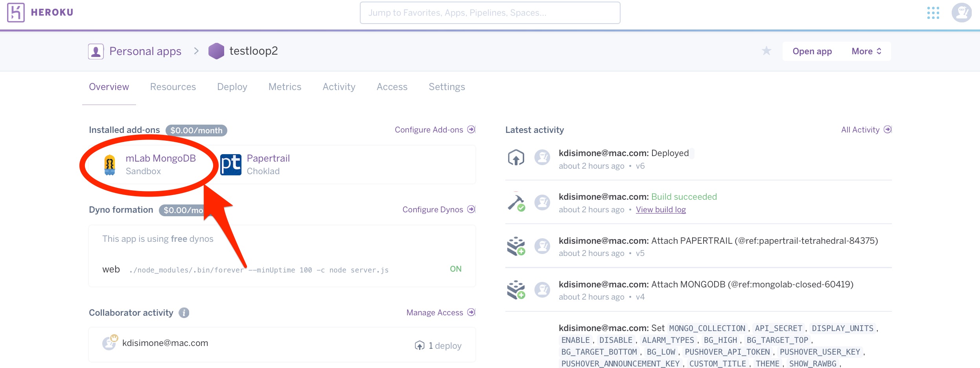Favorite the app with the star icon

click(x=766, y=51)
